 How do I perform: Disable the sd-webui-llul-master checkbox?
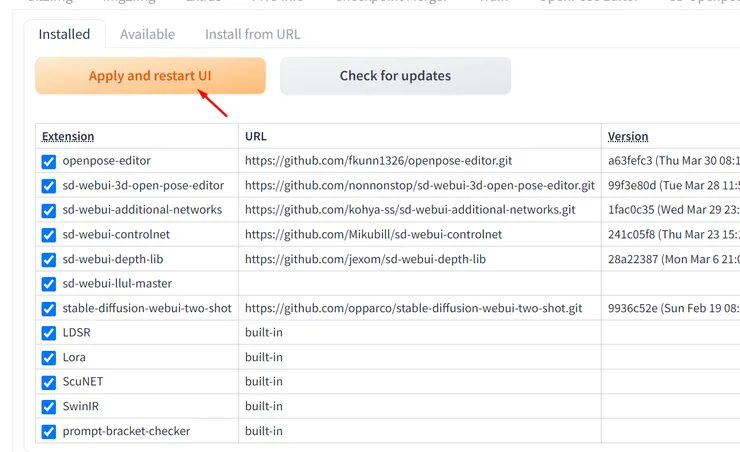click(49, 284)
